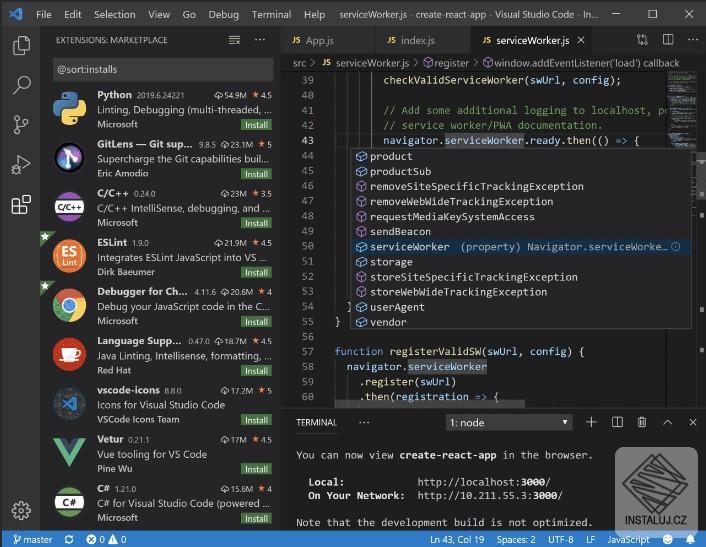Image resolution: width=706 pixels, height=547 pixels.
Task: Open the Search view in activity bar
Action: click(x=21, y=85)
